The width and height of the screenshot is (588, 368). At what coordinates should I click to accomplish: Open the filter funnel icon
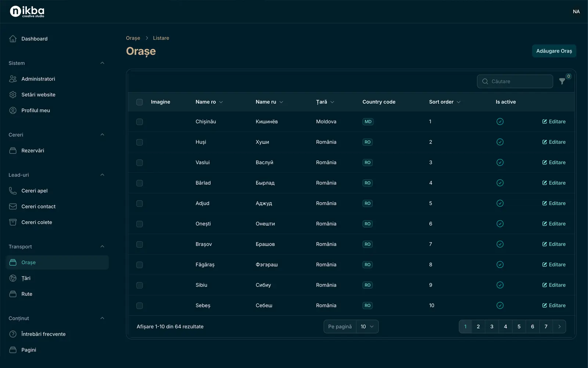click(x=562, y=81)
